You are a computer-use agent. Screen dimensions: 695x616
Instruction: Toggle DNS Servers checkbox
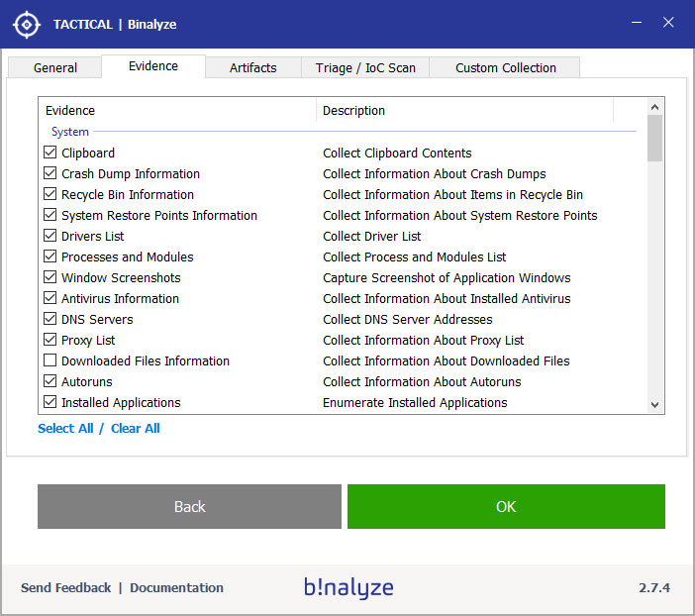click(50, 319)
